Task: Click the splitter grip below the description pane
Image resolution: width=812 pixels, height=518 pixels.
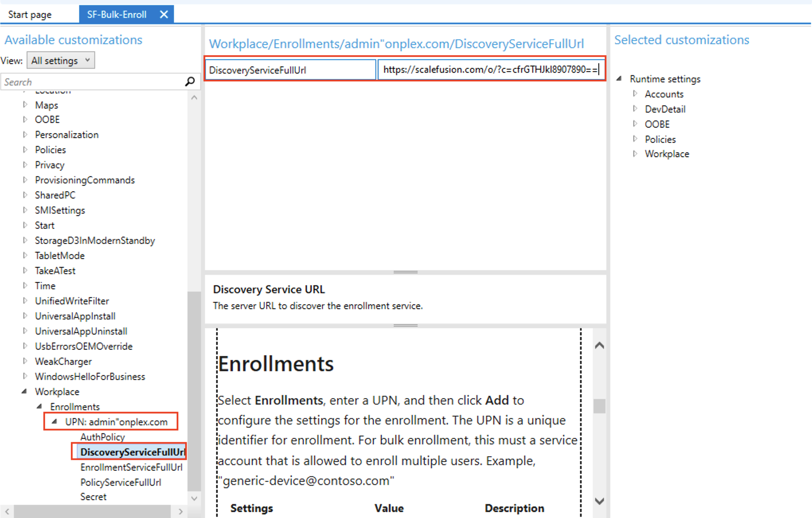Action: pos(405,325)
